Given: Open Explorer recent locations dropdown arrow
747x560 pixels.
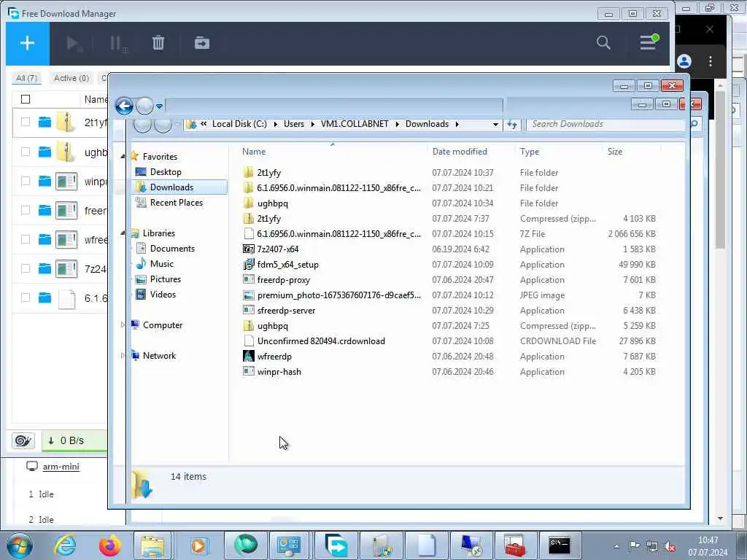Looking at the screenshot, I should 159,106.
